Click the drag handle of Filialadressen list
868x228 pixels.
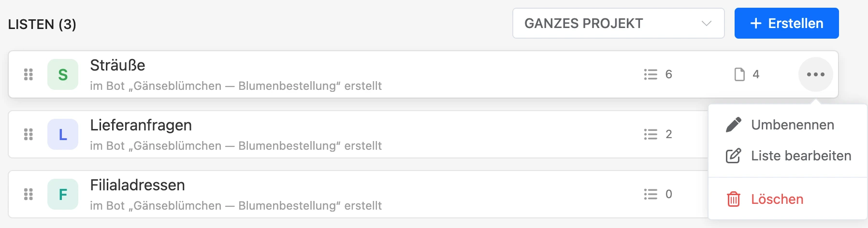tap(29, 194)
